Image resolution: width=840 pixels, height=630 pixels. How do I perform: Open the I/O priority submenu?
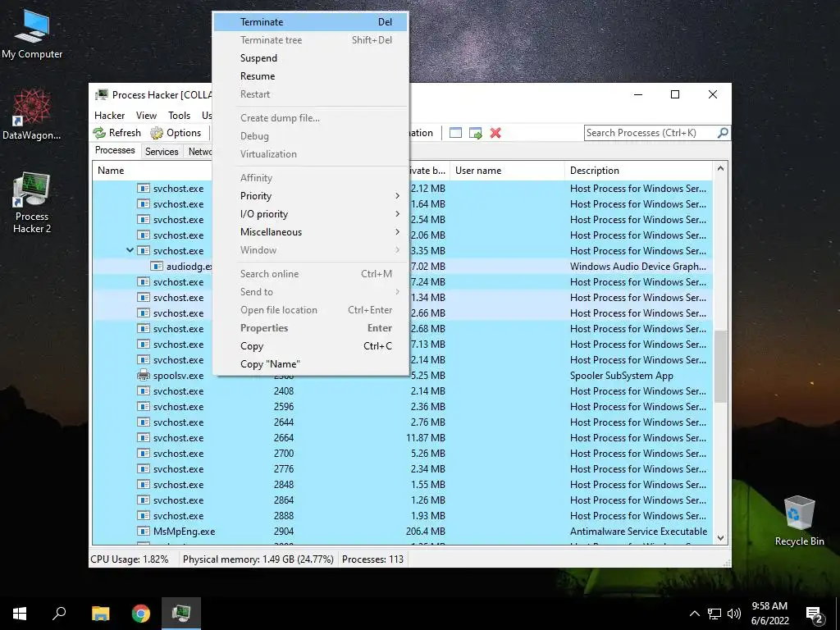click(x=310, y=214)
